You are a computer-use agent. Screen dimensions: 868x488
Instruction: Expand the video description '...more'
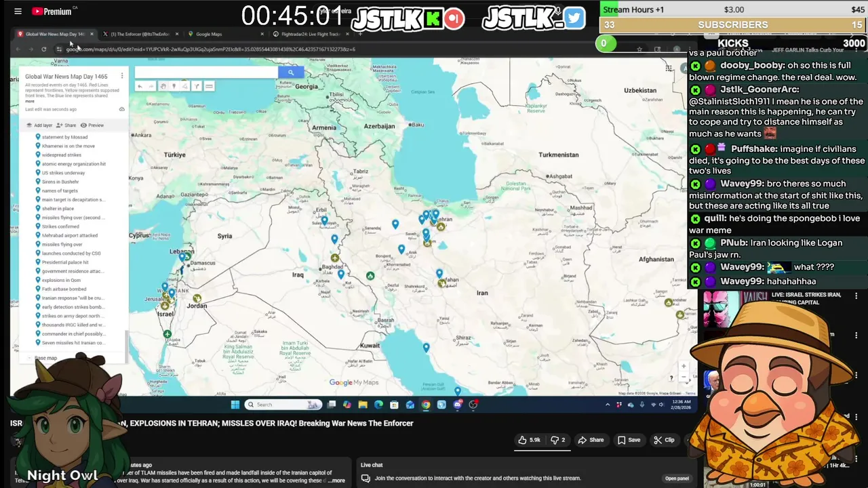point(337,481)
